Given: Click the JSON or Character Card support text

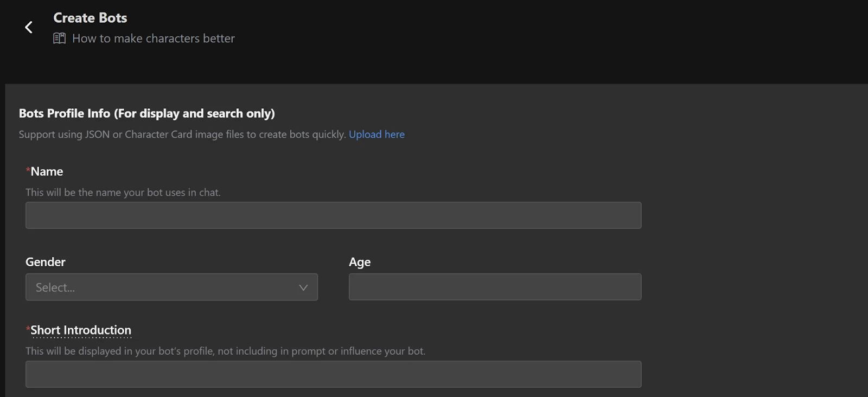Looking at the screenshot, I should tap(182, 135).
